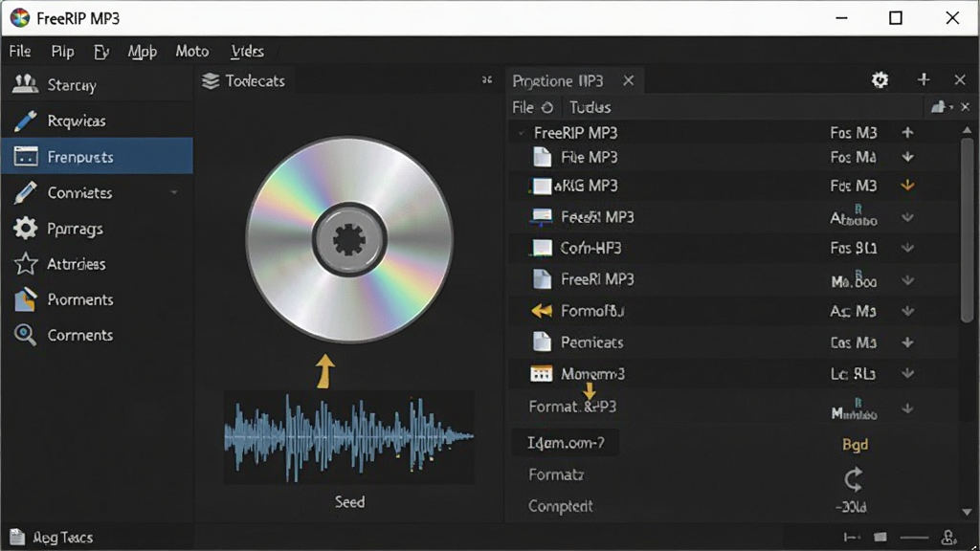
Task: Click the waveform audio display
Action: click(348, 437)
